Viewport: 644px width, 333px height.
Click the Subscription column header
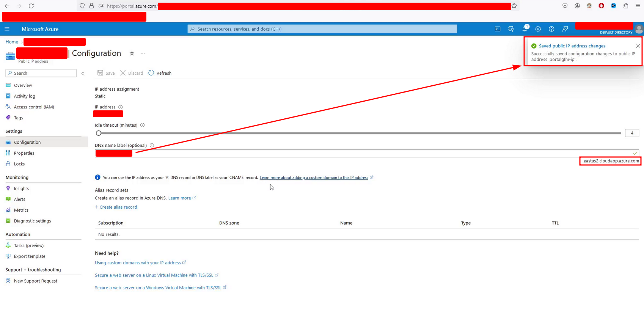pos(111,223)
